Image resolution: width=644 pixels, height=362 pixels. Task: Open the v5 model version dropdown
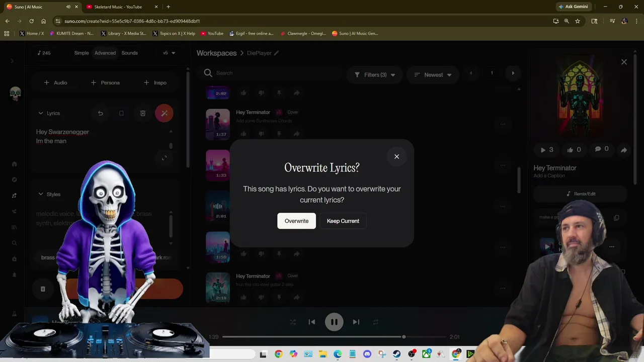(169, 53)
